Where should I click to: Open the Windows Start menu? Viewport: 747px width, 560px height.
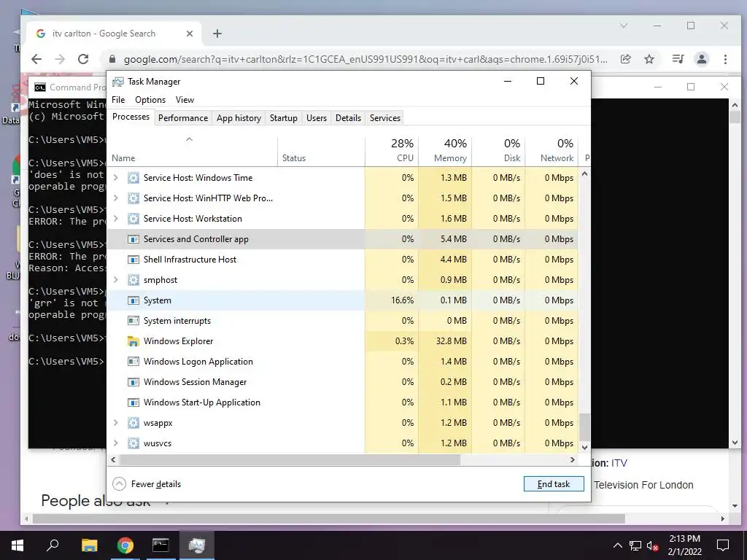point(18,545)
